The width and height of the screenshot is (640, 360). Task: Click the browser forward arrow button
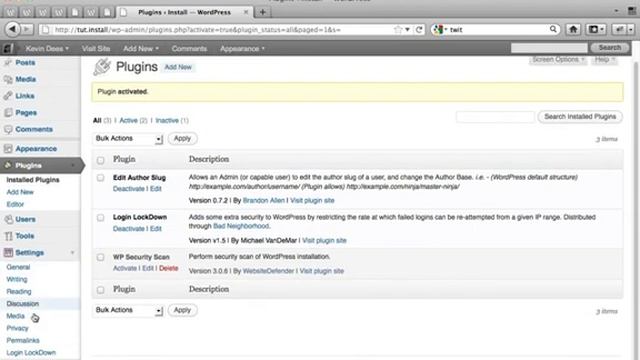tap(27, 29)
